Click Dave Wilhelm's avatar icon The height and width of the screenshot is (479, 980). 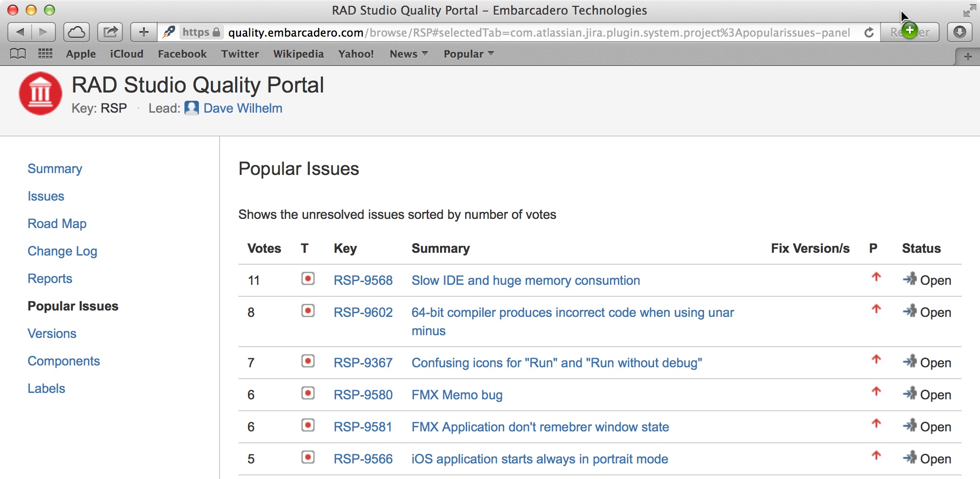click(192, 108)
